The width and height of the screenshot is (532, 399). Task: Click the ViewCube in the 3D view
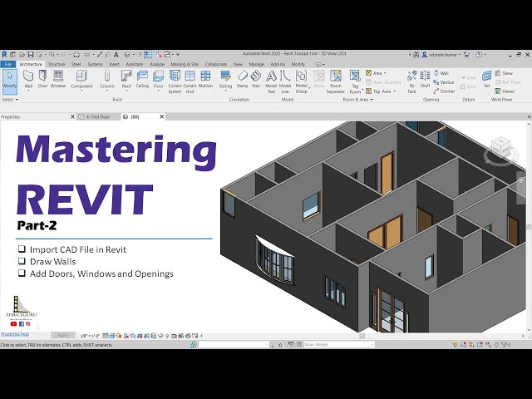point(501,148)
